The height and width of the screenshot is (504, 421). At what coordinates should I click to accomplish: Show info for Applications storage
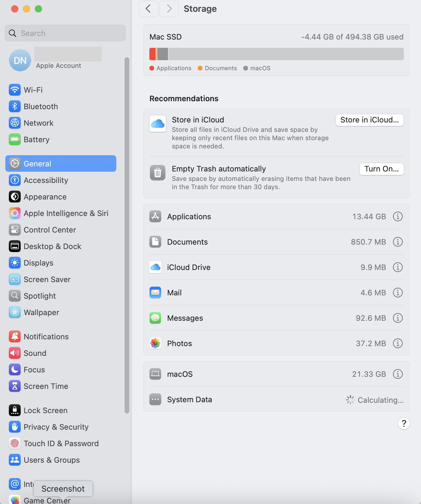tap(398, 217)
